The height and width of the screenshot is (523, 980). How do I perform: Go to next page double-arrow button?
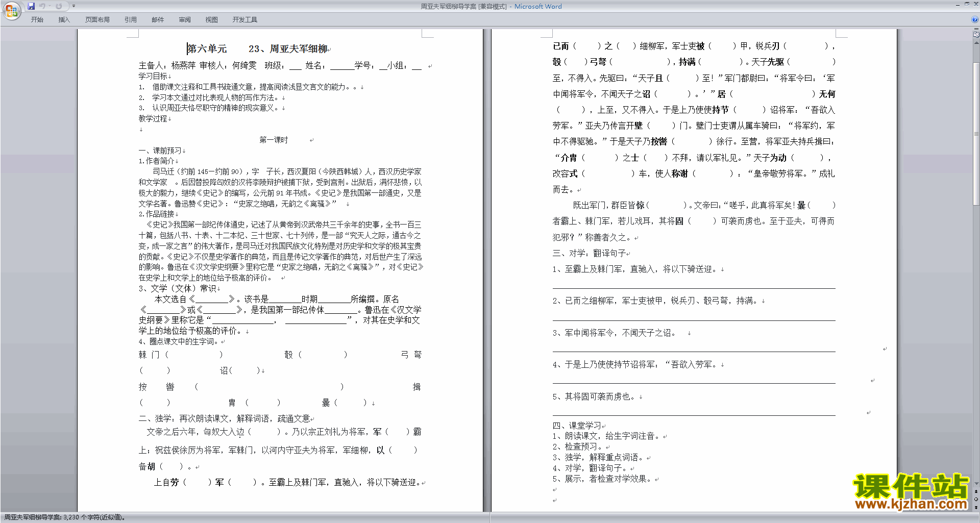pos(976,508)
